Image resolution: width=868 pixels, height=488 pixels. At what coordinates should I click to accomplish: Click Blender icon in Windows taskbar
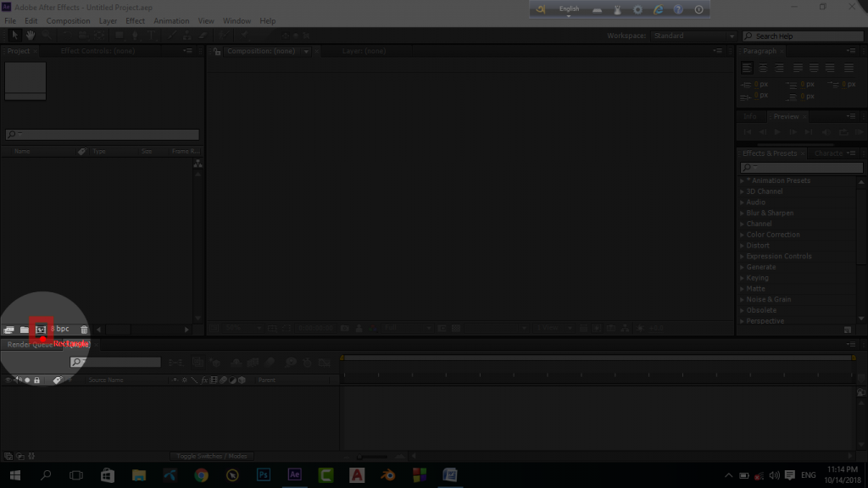388,475
